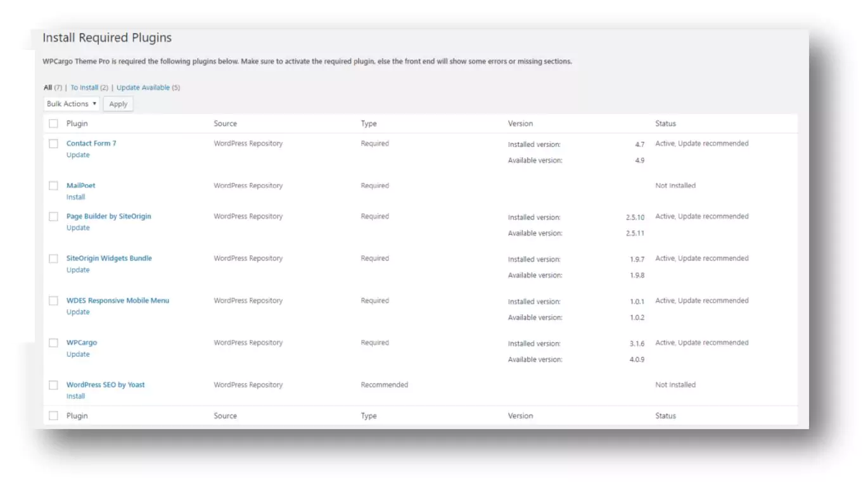Click Install under MailPoet
The width and height of the screenshot is (868, 488).
click(75, 197)
